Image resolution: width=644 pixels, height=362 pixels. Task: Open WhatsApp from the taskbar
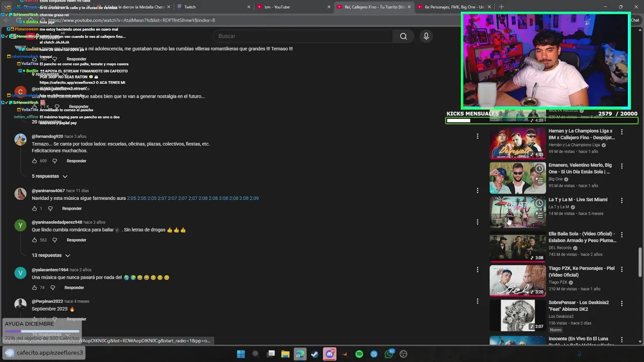click(389, 354)
